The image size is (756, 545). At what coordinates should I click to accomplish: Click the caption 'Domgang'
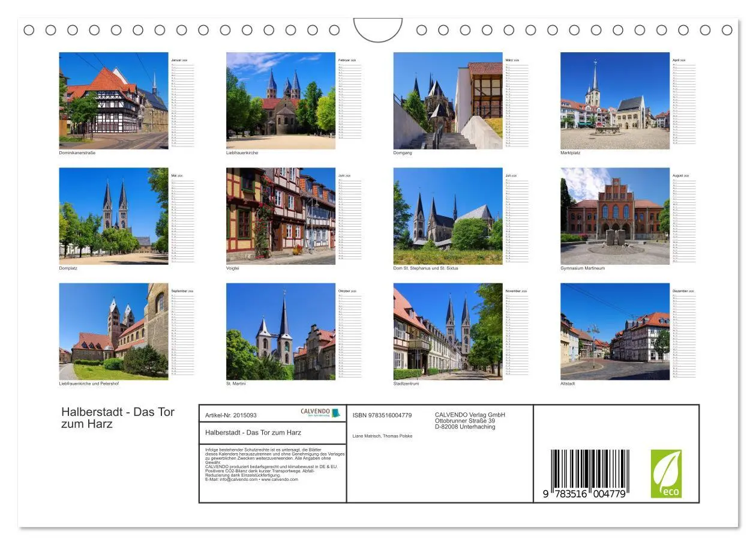click(x=403, y=153)
